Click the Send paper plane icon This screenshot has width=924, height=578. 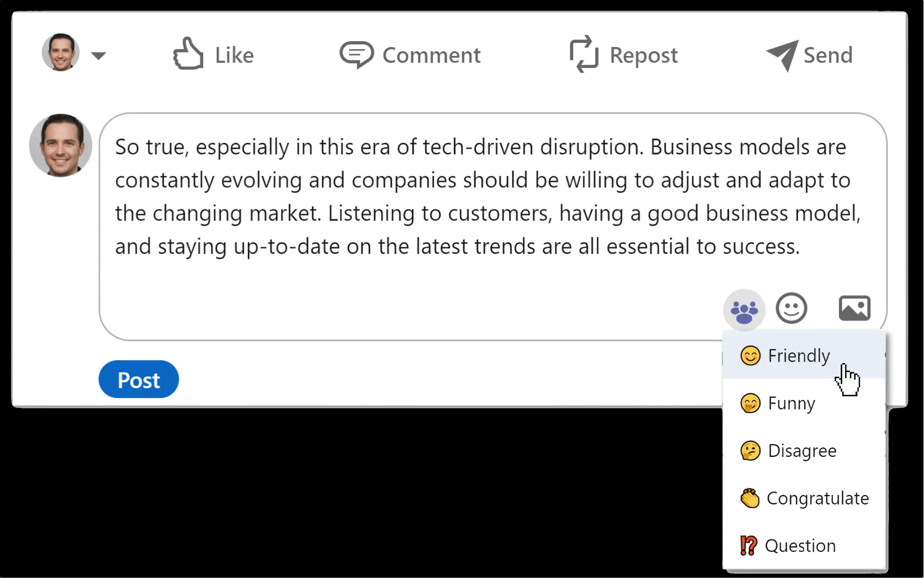point(782,55)
